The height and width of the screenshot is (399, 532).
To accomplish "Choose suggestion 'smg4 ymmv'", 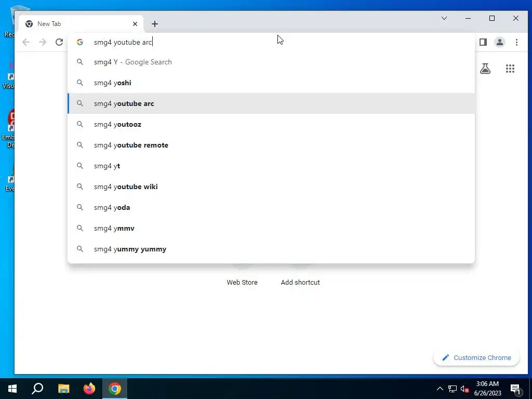I will 271,228.
